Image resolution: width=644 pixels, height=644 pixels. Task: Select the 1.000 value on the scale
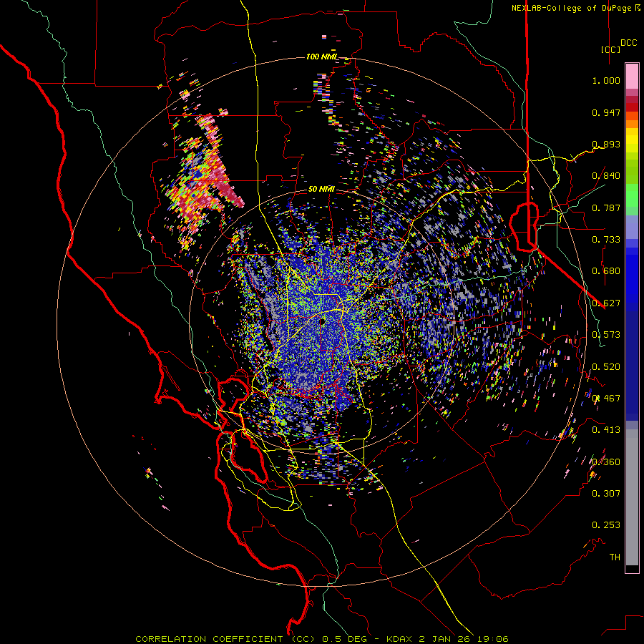606,80
